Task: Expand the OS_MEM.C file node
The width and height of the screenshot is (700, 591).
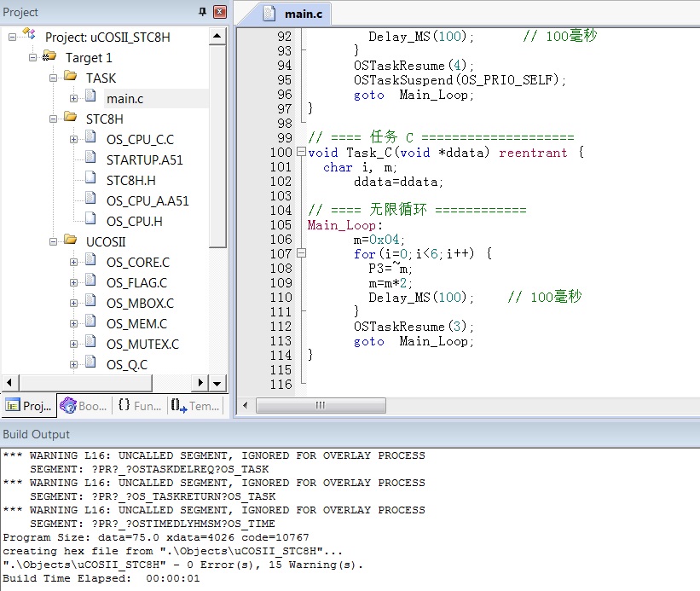Action: (x=73, y=323)
